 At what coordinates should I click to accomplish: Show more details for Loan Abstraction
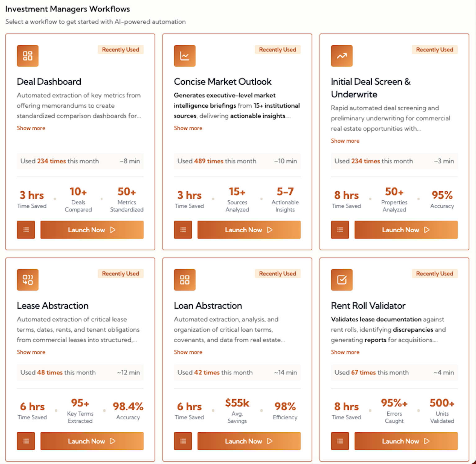188,352
